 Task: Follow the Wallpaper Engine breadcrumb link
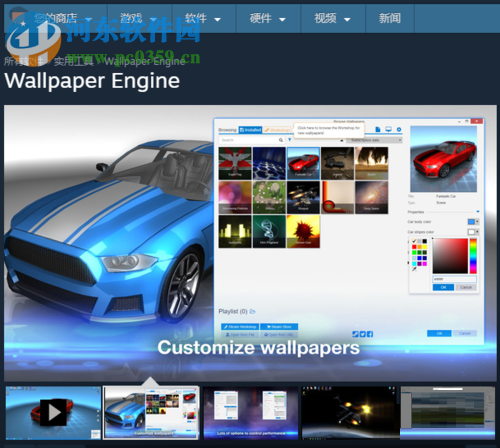(x=144, y=61)
